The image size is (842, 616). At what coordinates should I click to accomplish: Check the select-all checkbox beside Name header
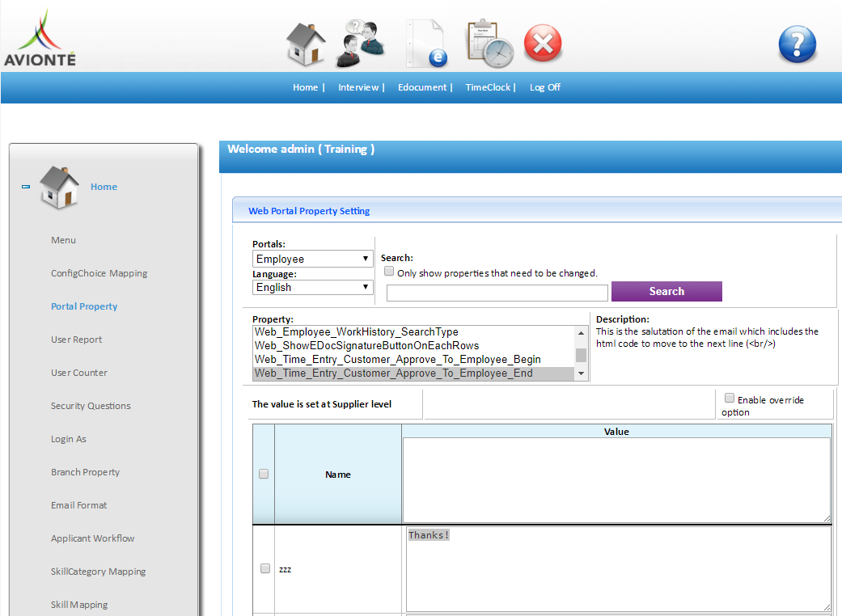(264, 474)
